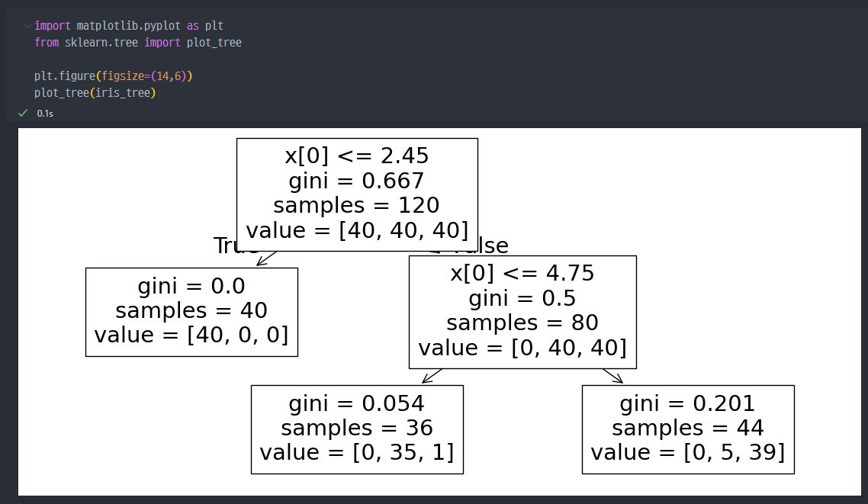Click the plt alias in the import line
This screenshot has height=504, width=868.
tap(214, 26)
